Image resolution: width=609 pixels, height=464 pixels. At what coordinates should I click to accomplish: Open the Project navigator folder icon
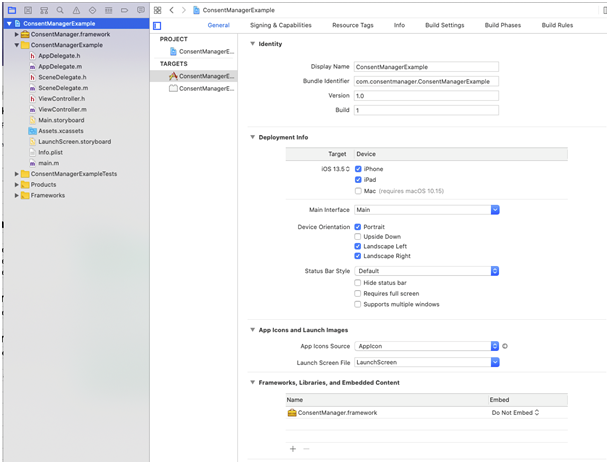pos(12,10)
